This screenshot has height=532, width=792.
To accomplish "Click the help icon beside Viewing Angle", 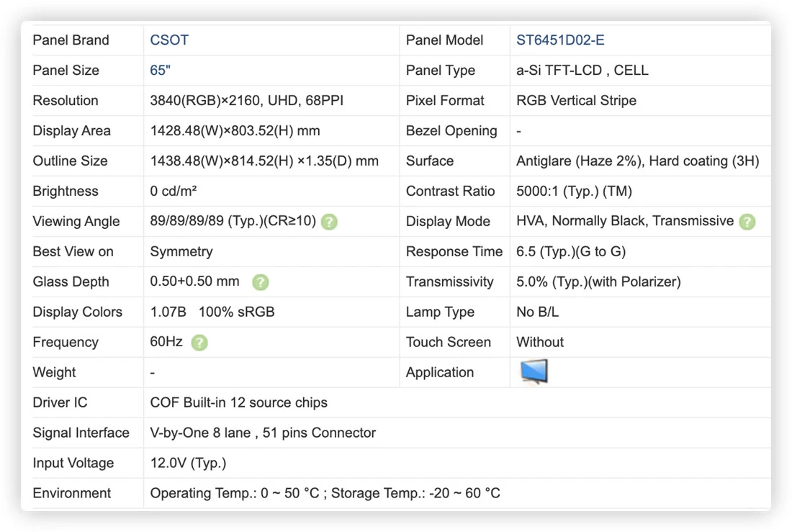I will tap(329, 222).
